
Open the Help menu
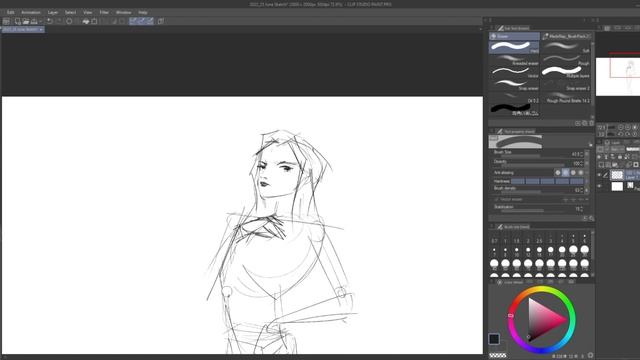click(x=142, y=13)
